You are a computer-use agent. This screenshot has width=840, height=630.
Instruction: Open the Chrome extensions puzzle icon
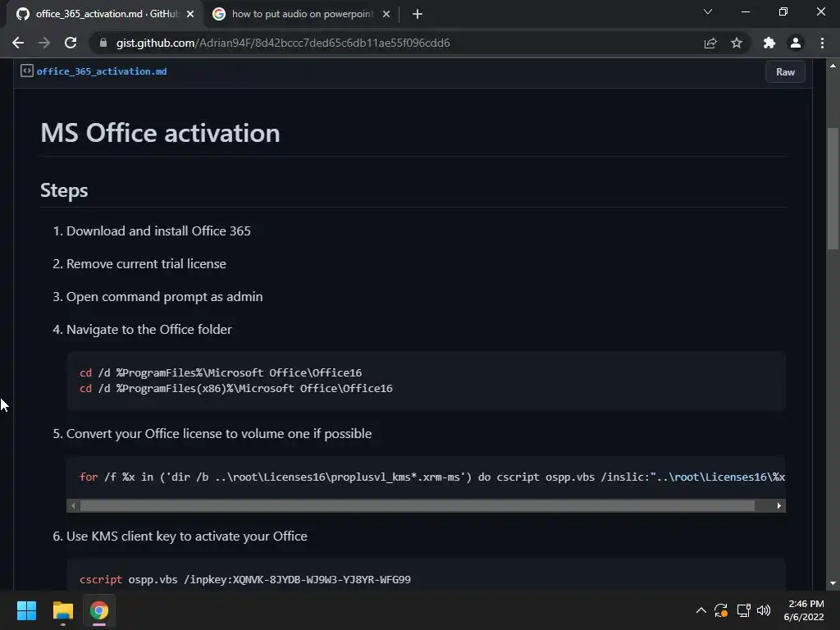(769, 43)
